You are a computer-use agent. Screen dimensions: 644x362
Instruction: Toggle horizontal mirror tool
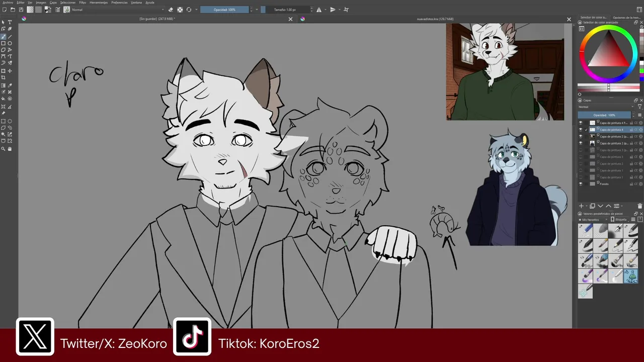(x=318, y=10)
